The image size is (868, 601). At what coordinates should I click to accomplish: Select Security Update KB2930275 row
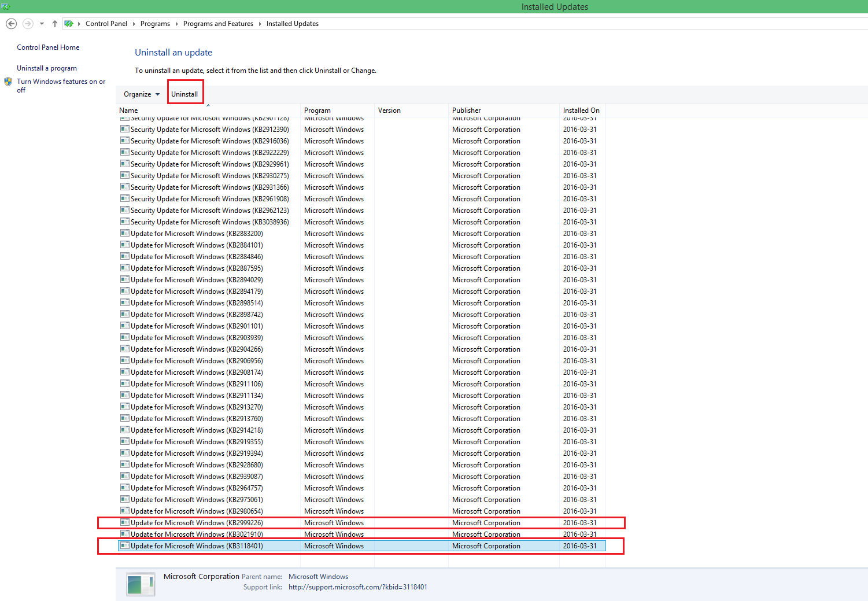pyautogui.click(x=362, y=176)
